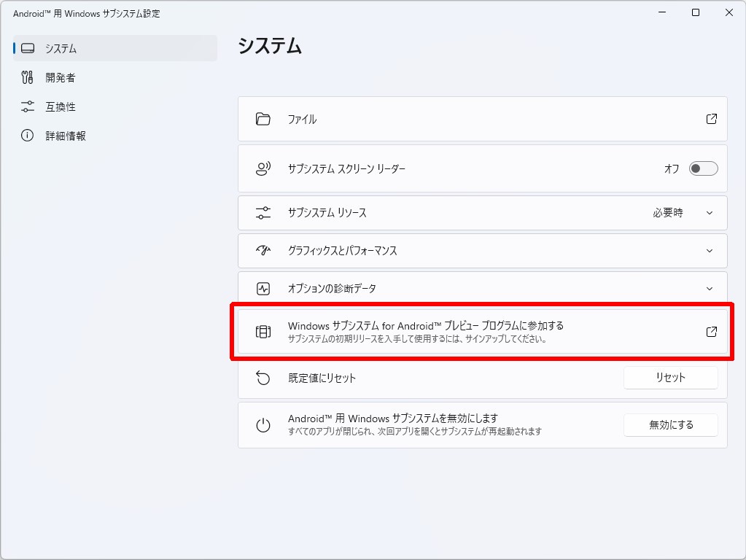
Task: Switch to the 互換性 page
Action: [x=58, y=106]
